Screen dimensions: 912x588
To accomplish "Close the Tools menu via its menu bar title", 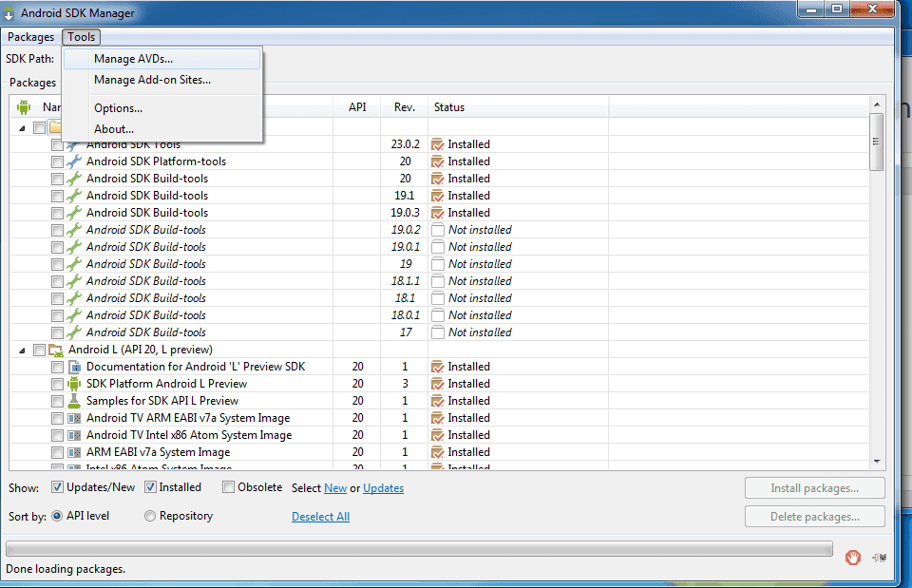I will click(x=81, y=37).
